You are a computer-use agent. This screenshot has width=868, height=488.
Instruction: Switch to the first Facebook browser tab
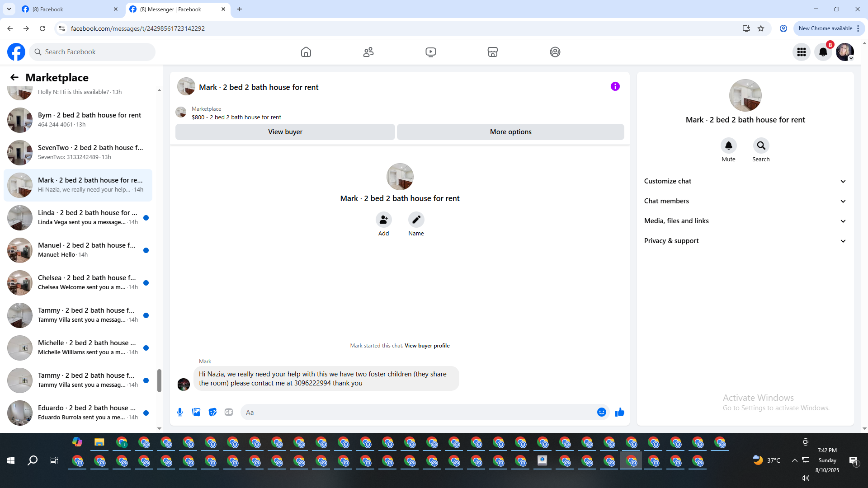click(x=68, y=9)
